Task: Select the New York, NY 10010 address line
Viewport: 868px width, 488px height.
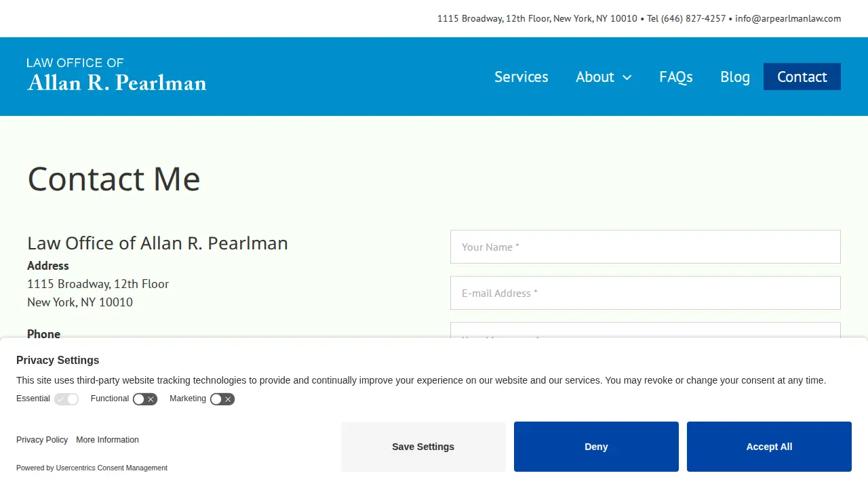Action: [x=80, y=302]
